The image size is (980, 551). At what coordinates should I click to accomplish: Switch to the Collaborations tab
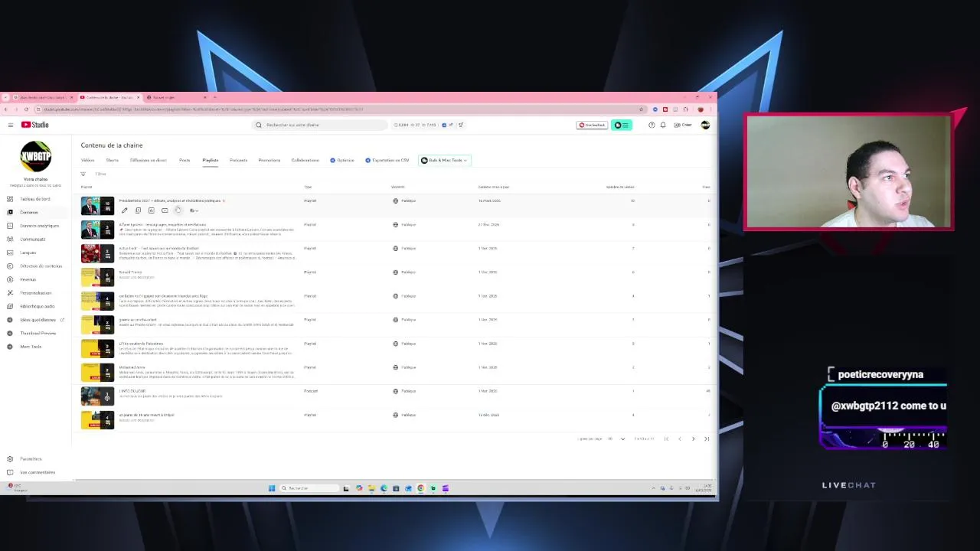click(305, 160)
